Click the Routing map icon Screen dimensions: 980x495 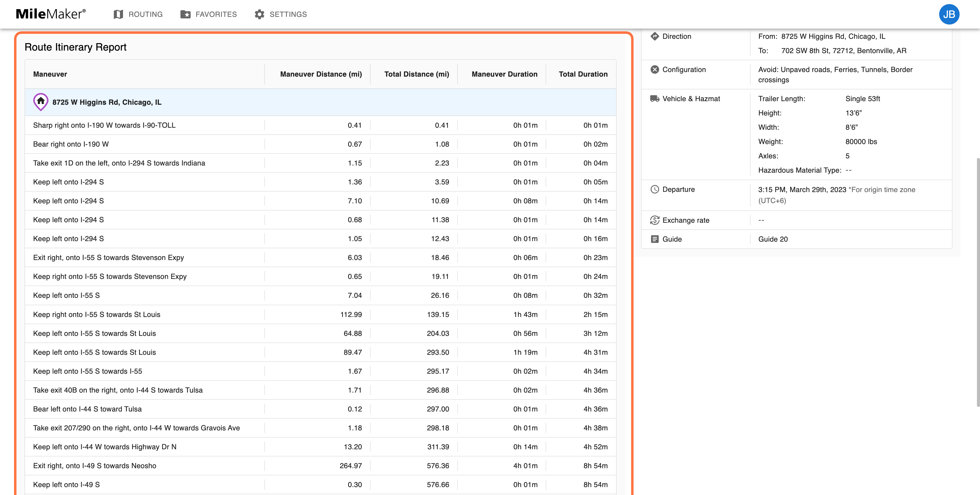[118, 14]
